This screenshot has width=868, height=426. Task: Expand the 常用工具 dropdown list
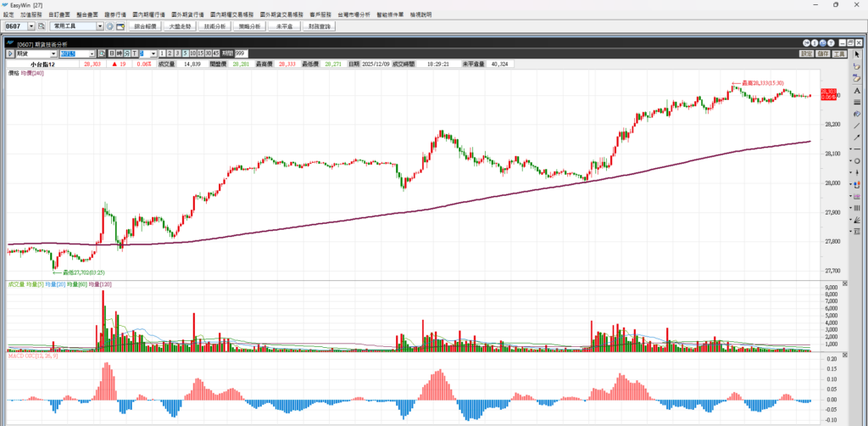[x=100, y=26]
